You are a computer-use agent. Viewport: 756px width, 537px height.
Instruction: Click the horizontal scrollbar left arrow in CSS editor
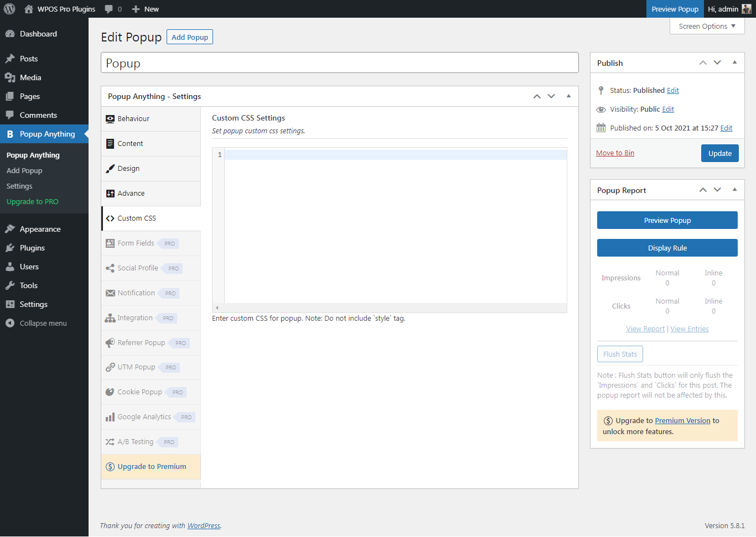click(217, 307)
